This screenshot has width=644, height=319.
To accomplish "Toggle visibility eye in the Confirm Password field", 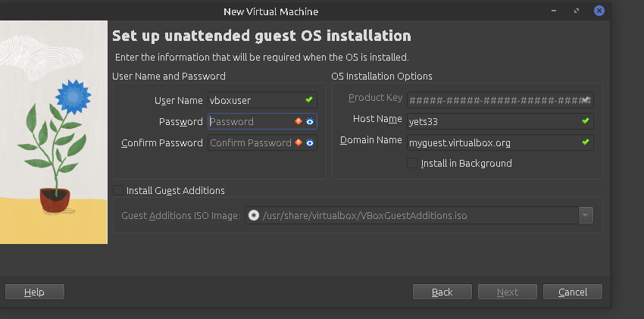I will coord(310,142).
